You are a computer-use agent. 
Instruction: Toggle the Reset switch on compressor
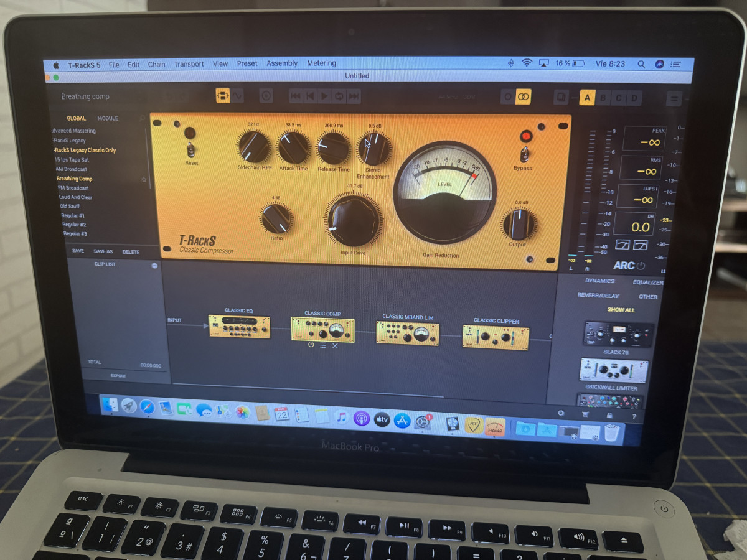[191, 149]
